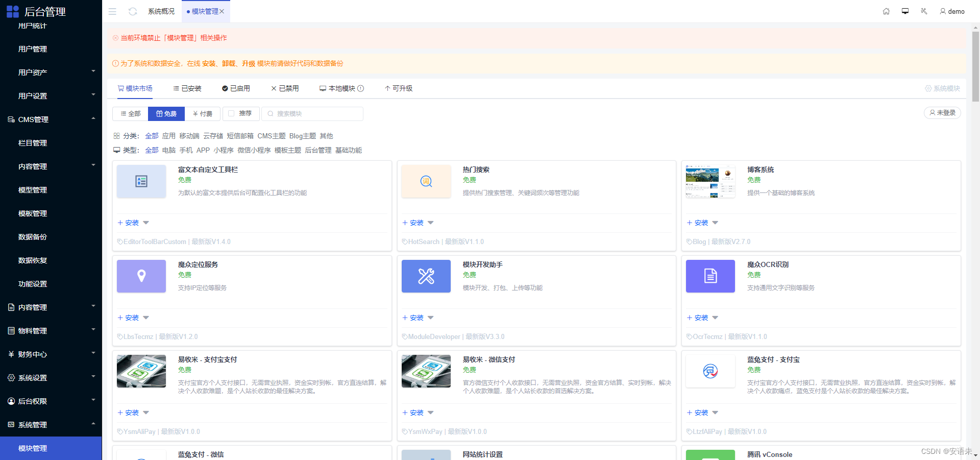
Task: Switch filter to 付费 modules
Action: pos(203,113)
